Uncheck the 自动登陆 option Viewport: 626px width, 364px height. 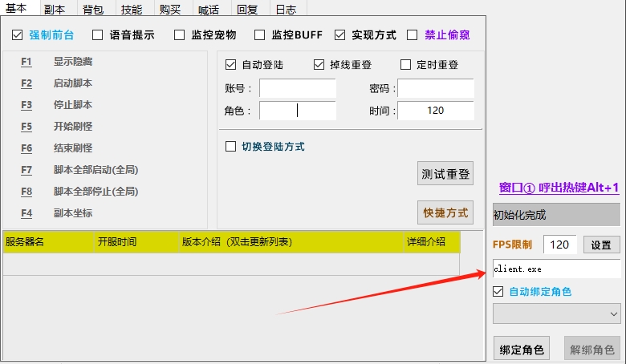pyautogui.click(x=231, y=65)
